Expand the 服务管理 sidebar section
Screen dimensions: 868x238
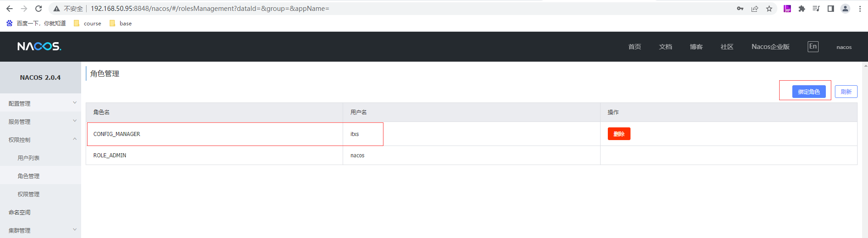[x=40, y=121]
